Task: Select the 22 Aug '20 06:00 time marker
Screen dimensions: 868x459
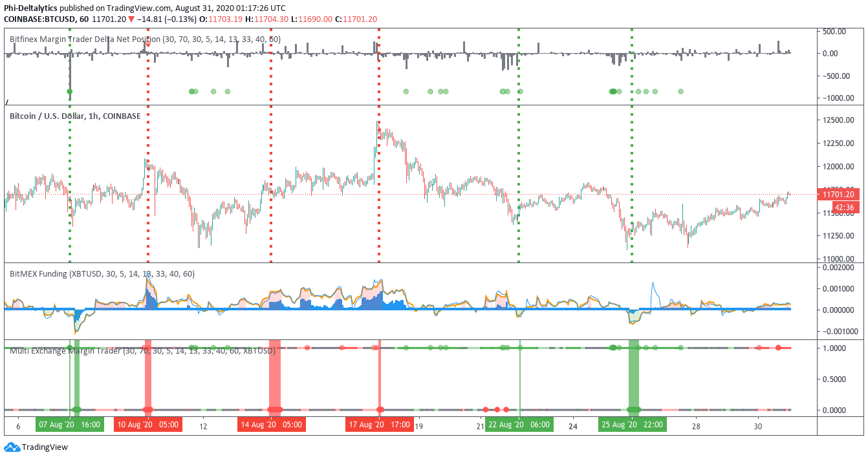Action: point(519,425)
